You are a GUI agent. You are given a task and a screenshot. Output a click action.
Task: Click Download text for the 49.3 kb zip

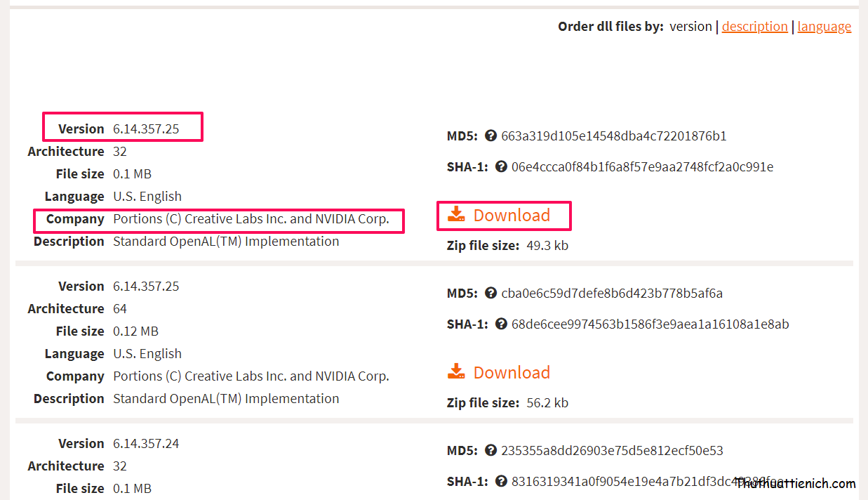coord(512,216)
